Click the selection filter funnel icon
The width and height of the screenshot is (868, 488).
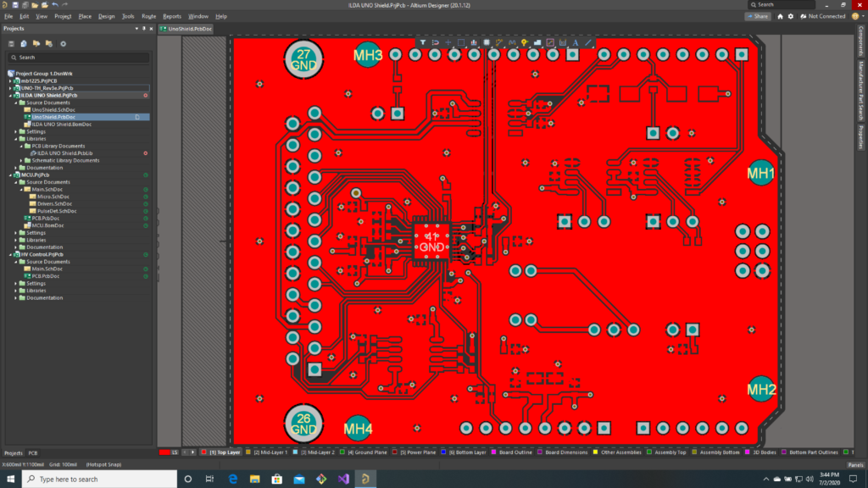(x=423, y=42)
